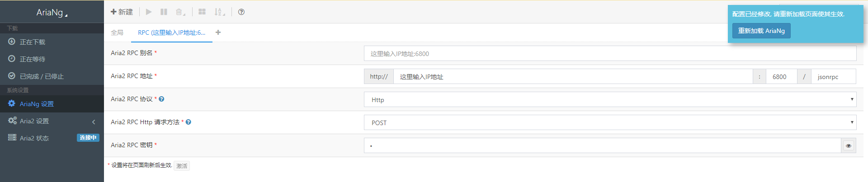Viewport: 868px width, 182px height.
Task: Toggle password visibility eye for RPC 密钥
Action: 849,146
